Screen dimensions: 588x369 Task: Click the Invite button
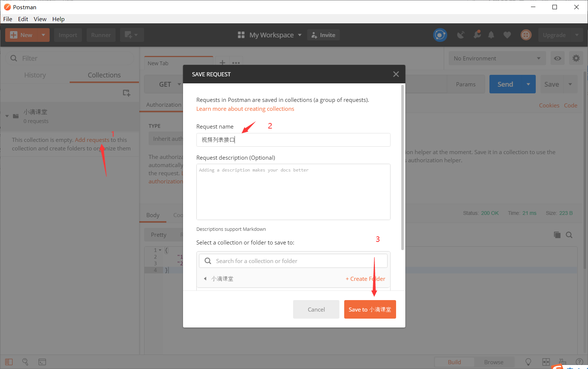click(x=323, y=35)
